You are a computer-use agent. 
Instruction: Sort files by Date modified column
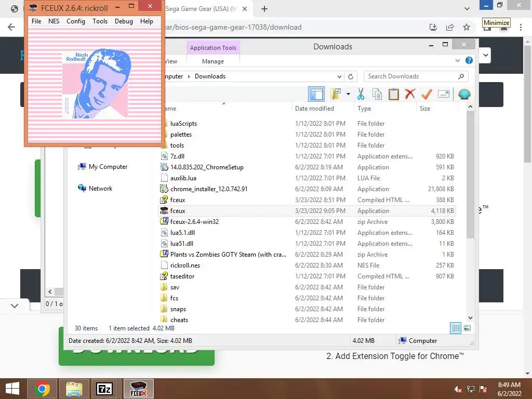tap(314, 109)
